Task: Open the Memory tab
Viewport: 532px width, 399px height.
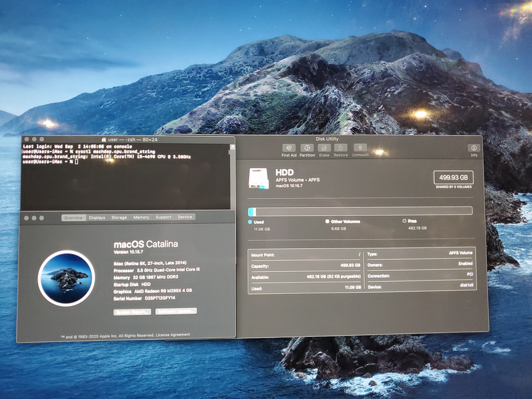Action: pyautogui.click(x=141, y=217)
